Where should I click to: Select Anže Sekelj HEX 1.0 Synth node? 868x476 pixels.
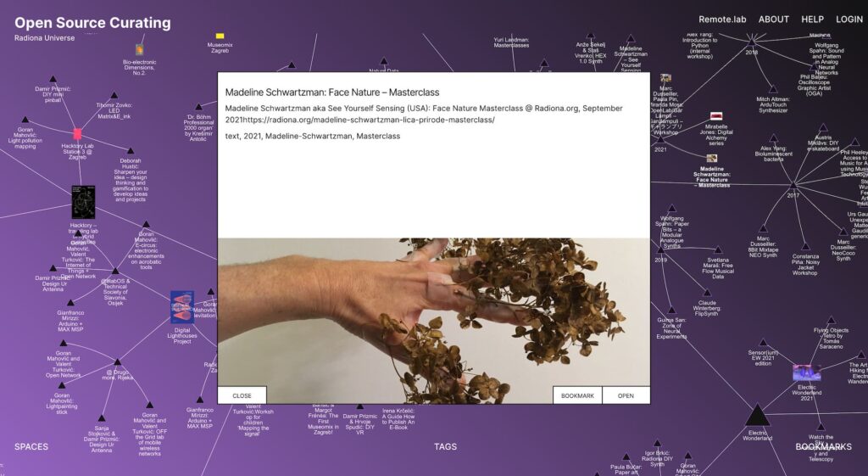point(591,36)
